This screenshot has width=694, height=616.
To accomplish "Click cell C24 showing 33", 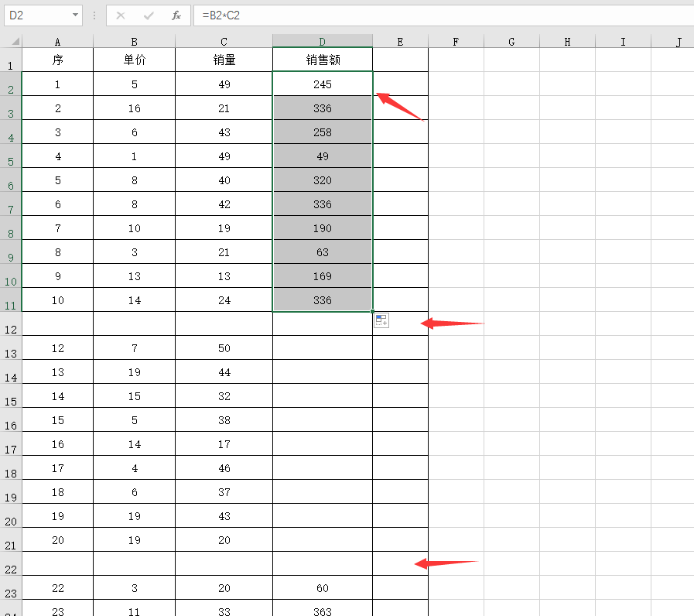I will point(224,608).
